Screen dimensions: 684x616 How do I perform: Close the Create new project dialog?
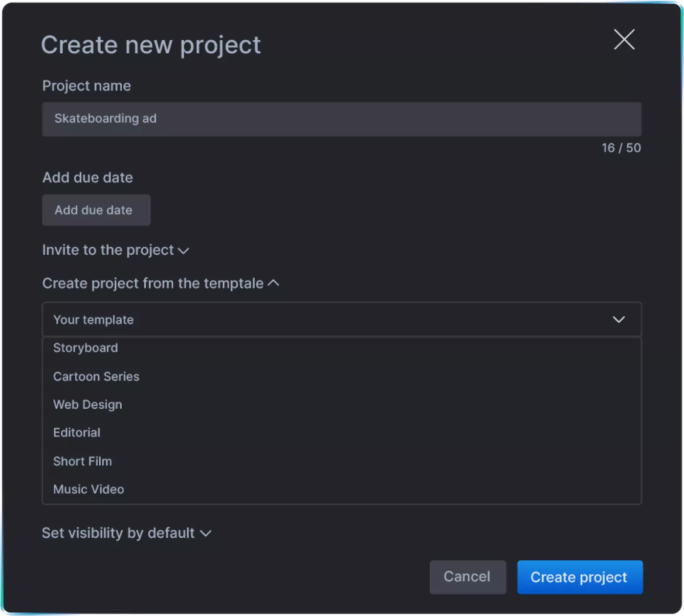(x=624, y=40)
